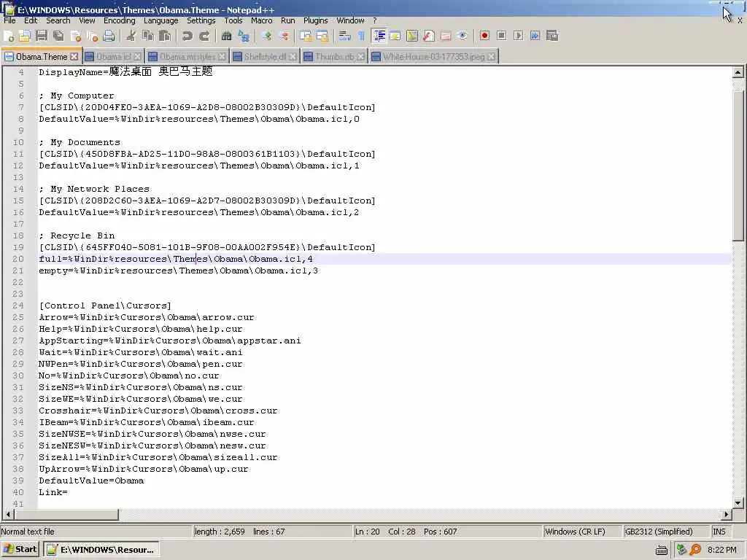This screenshot has height=560, width=747.
Task: Click the Windows (CR LF) status field
Action: point(582,532)
